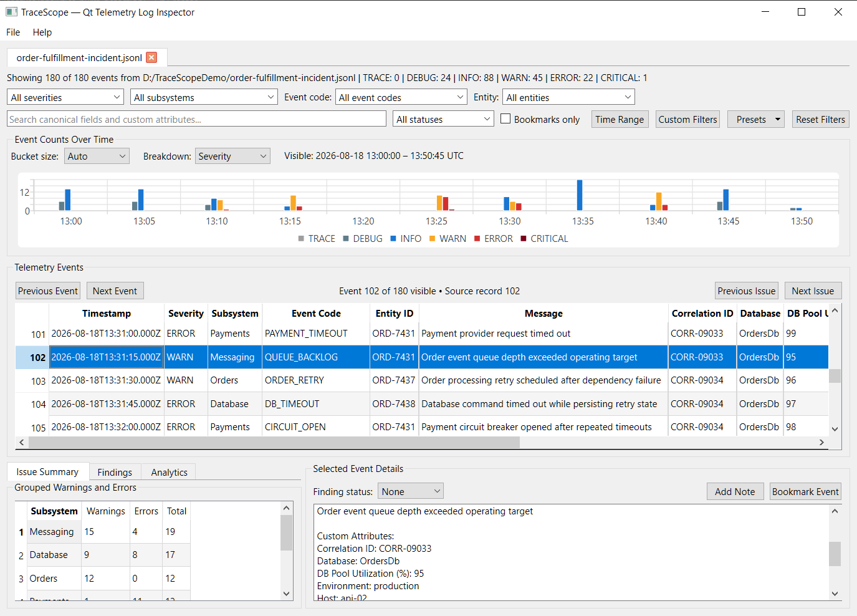The image size is (857, 616).
Task: Click the Time Range button
Action: tap(620, 119)
